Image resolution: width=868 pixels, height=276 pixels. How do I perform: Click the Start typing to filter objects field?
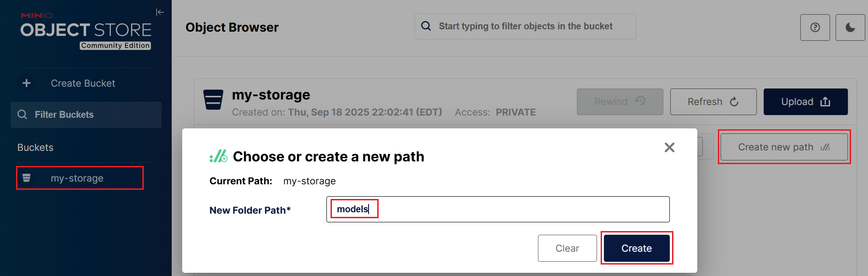pos(525,26)
